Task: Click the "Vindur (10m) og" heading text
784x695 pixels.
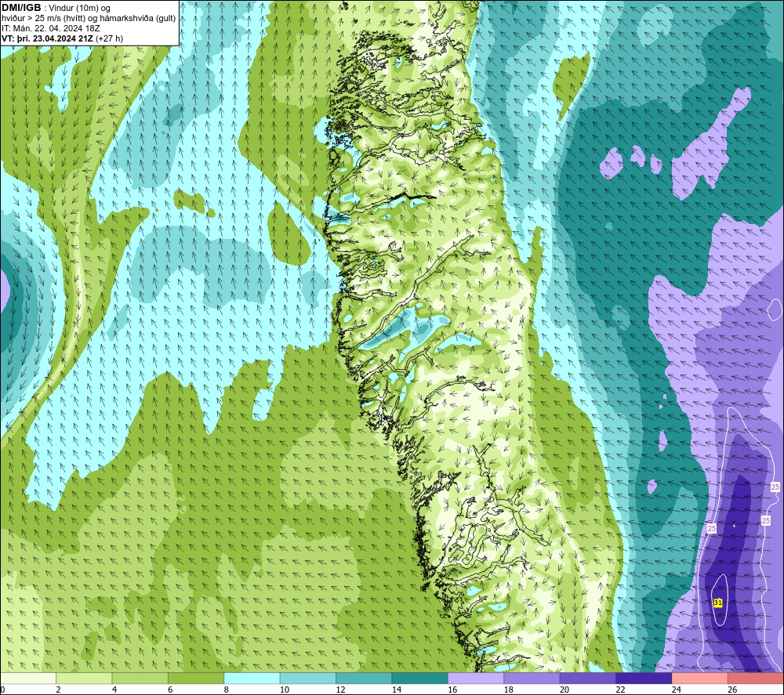Action: tap(79, 9)
